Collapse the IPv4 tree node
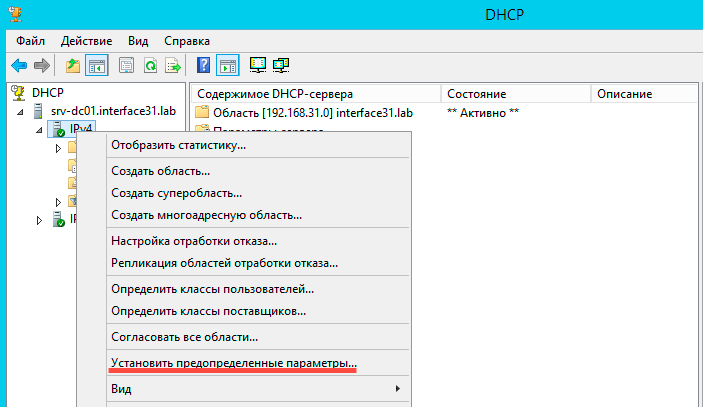Screen dimensions: 703x407 39,130
